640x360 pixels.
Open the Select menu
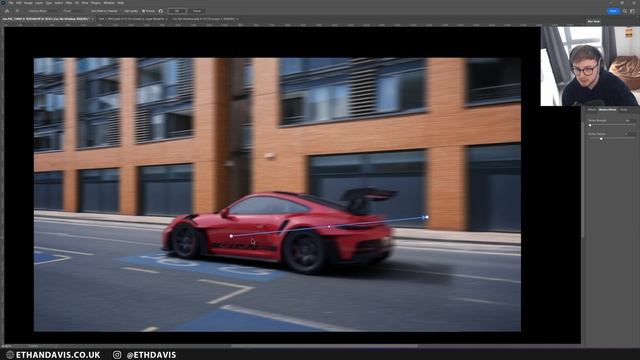[59, 3]
